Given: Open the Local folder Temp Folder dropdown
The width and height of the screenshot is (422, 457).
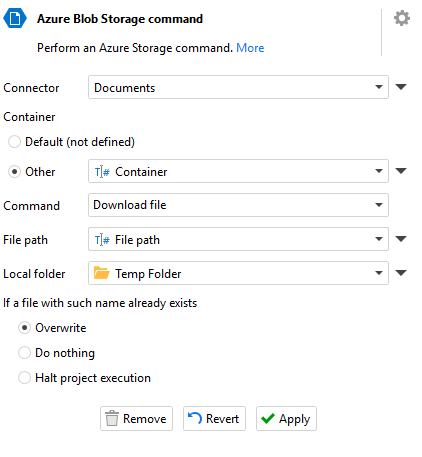Looking at the screenshot, I should click(238, 273).
